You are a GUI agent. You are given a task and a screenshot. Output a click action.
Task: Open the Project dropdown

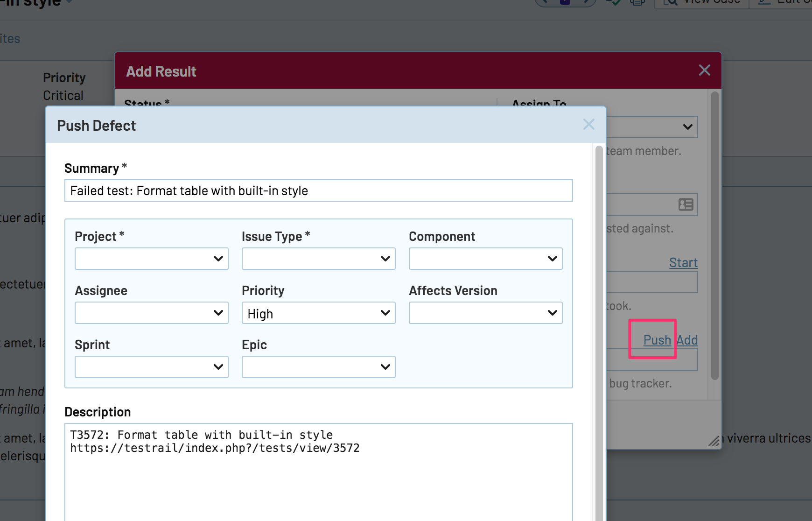click(151, 259)
